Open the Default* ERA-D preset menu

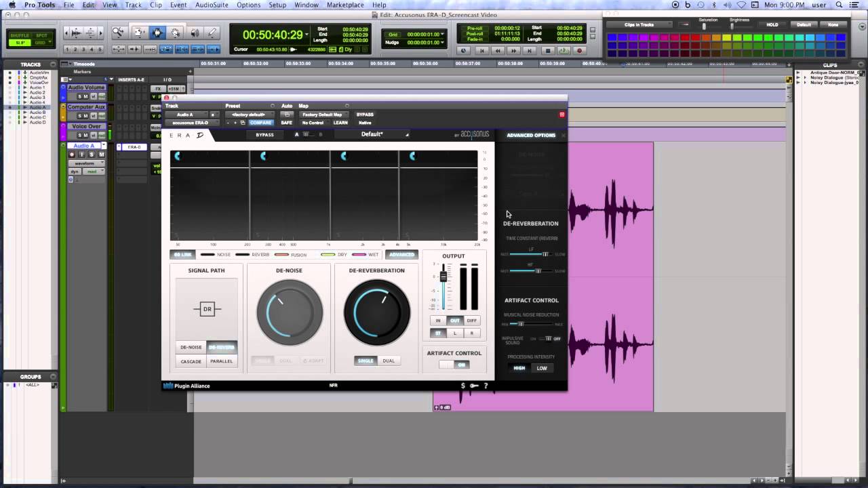coord(373,134)
